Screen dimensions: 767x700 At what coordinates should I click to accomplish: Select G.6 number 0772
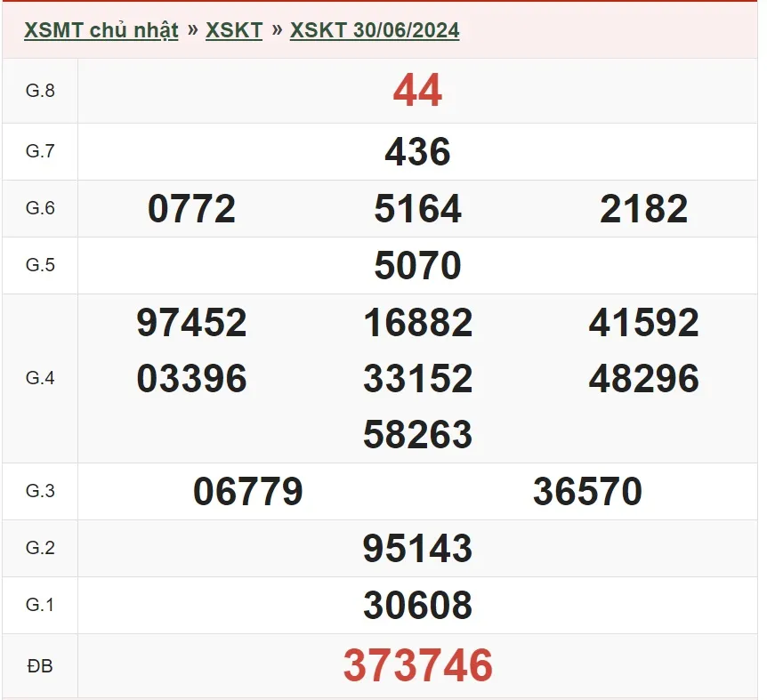coord(191,209)
